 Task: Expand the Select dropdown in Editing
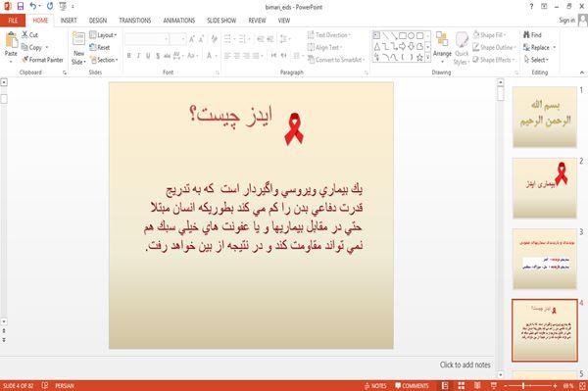pyautogui.click(x=537, y=60)
